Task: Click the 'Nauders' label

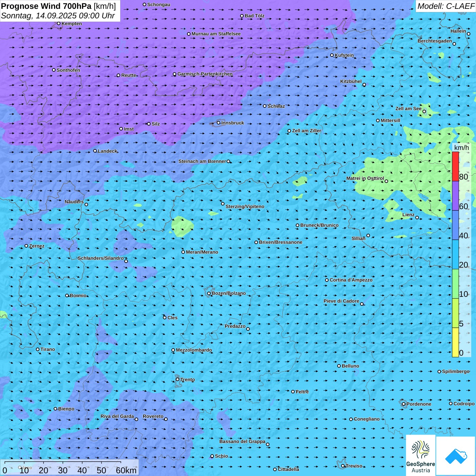Action: (x=74, y=202)
